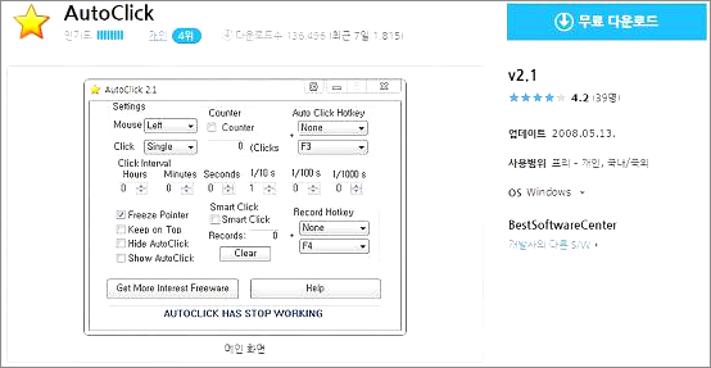Enable the Hide AutoClick checkbox
The width and height of the screenshot is (711, 368).
pyautogui.click(x=121, y=244)
